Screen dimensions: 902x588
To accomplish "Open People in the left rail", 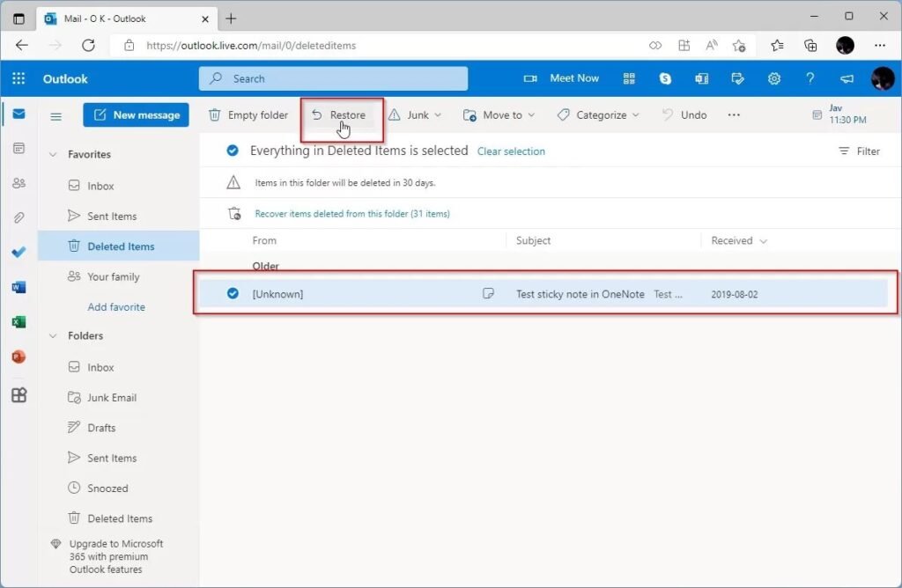I will coord(18,183).
